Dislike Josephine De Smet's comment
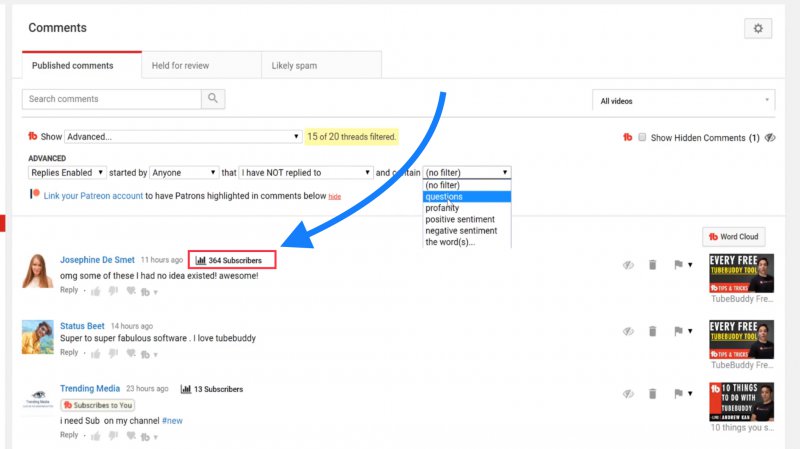 [x=112, y=291]
